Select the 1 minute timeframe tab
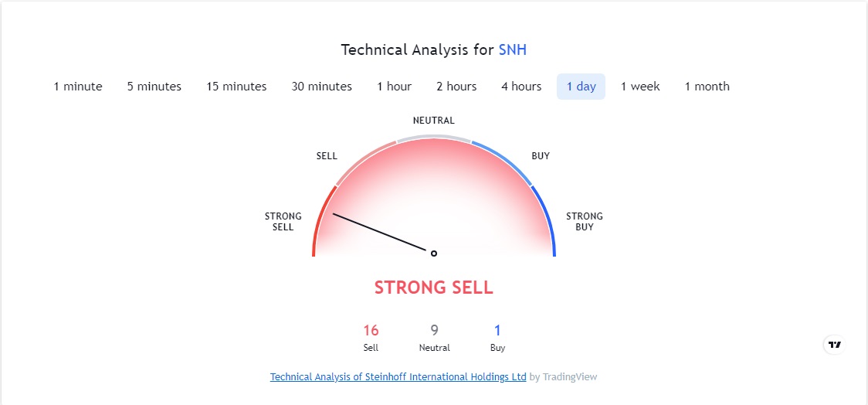This screenshot has width=868, height=405. tap(78, 87)
